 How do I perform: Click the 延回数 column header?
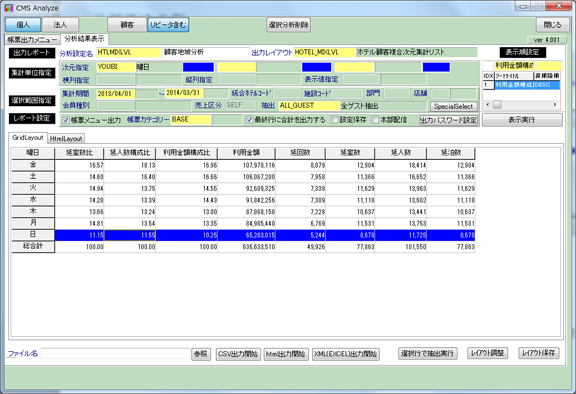(300, 153)
